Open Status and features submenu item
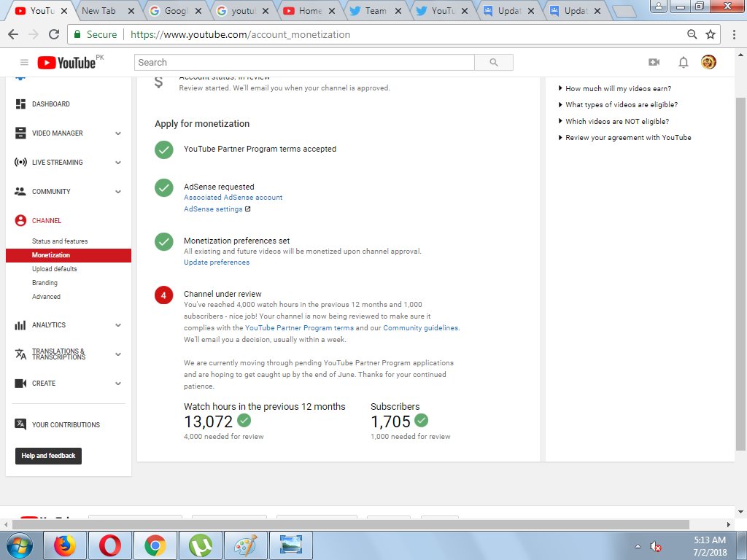747x560 pixels. pos(60,241)
